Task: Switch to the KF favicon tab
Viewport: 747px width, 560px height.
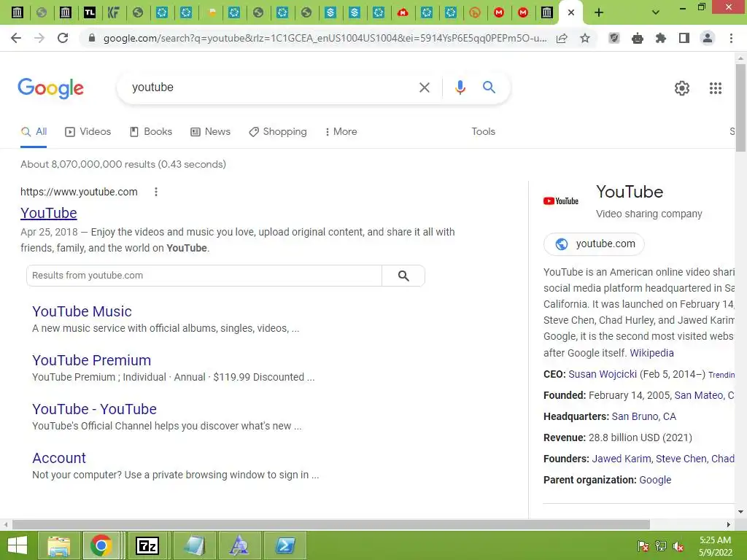Action: 113,12
